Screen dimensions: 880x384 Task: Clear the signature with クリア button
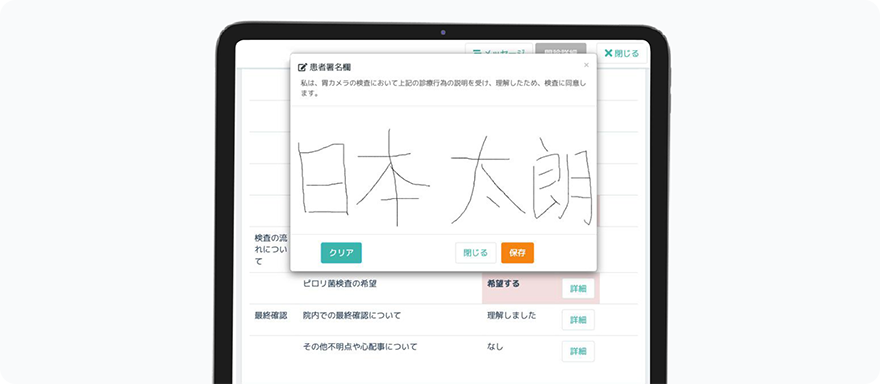point(341,253)
